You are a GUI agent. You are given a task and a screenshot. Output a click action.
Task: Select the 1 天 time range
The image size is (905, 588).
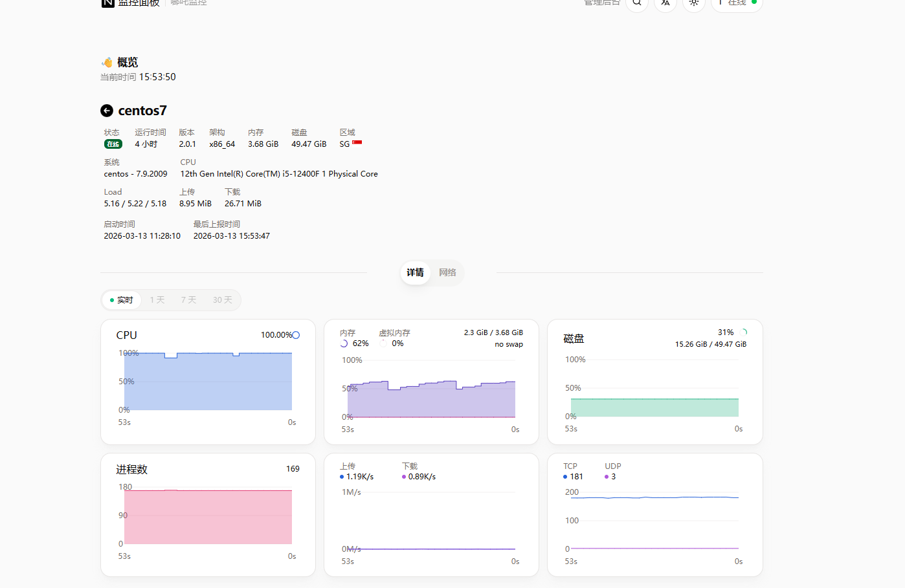(x=157, y=300)
